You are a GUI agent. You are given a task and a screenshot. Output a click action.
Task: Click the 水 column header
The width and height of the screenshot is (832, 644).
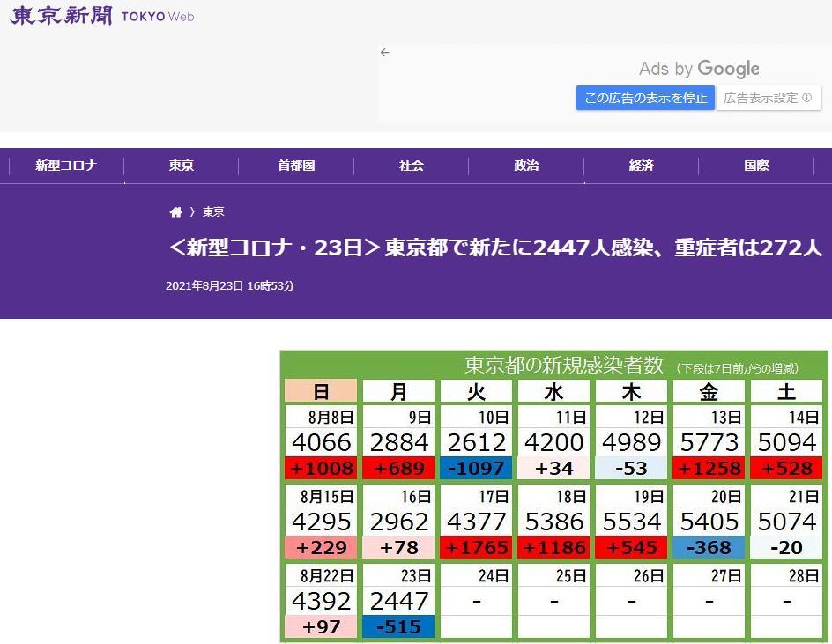point(553,391)
